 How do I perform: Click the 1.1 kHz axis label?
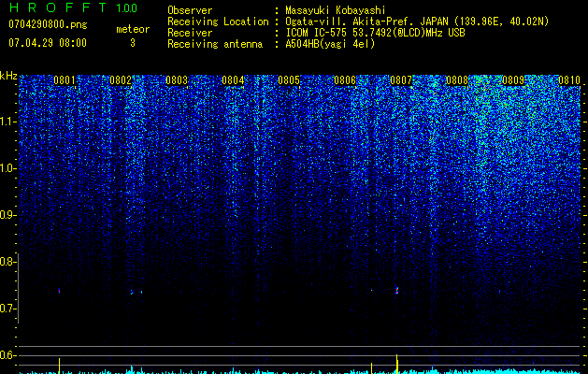tap(7, 122)
